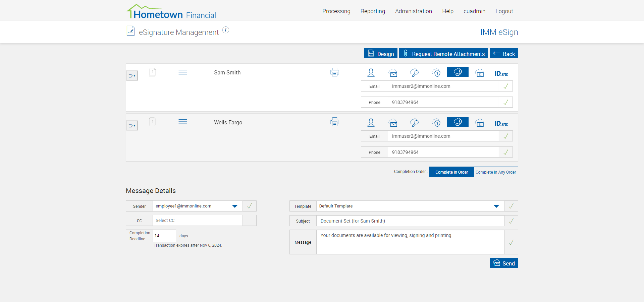Select email cloud authentication for Sam Smith
The image size is (644, 302).
click(x=393, y=73)
